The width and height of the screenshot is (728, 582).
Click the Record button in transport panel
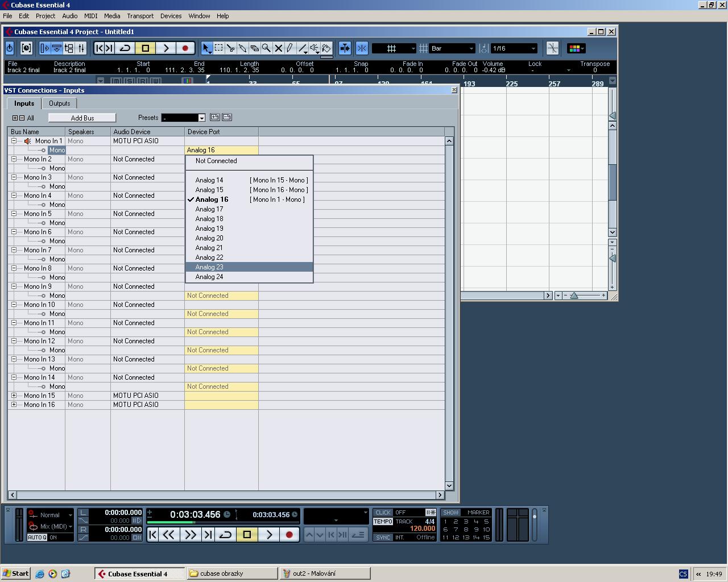pyautogui.click(x=289, y=534)
